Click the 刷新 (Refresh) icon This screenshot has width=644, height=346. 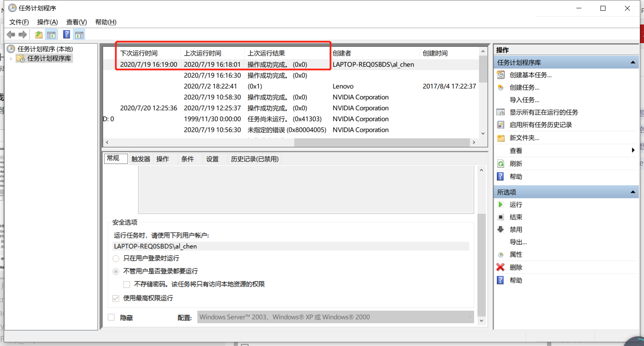(500, 163)
